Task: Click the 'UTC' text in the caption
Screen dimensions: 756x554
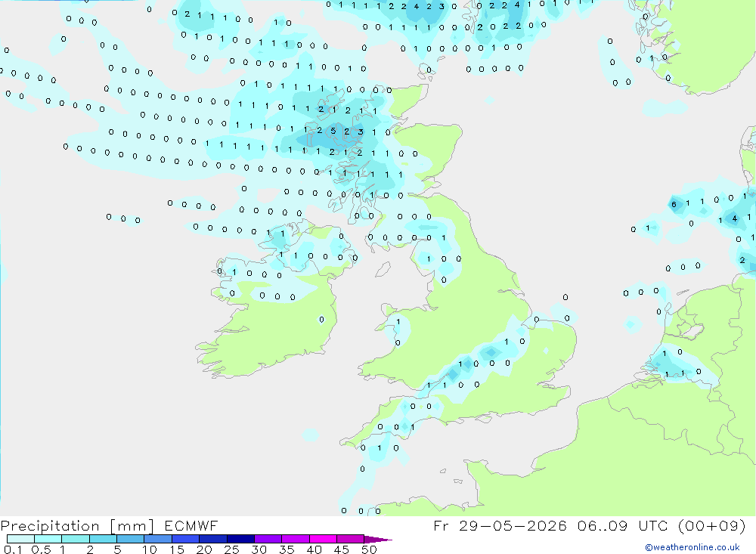Action: tap(653, 525)
